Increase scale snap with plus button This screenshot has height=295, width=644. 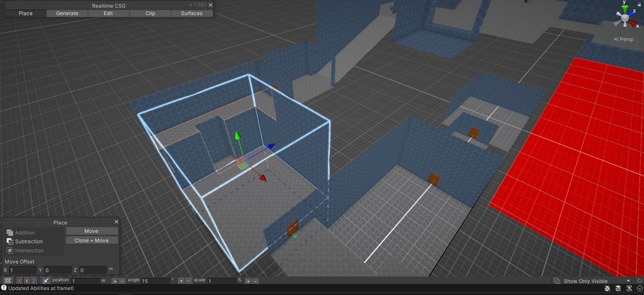click(248, 281)
